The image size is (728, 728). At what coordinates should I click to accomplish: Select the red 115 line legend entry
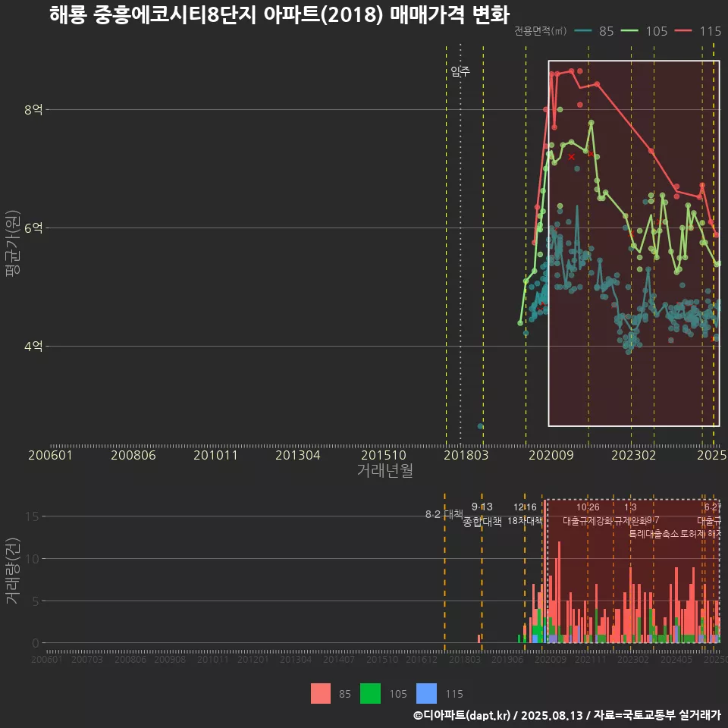click(698, 31)
